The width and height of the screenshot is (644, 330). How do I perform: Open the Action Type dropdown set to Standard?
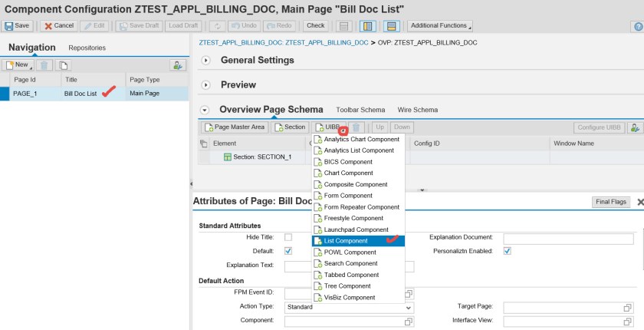click(349, 308)
